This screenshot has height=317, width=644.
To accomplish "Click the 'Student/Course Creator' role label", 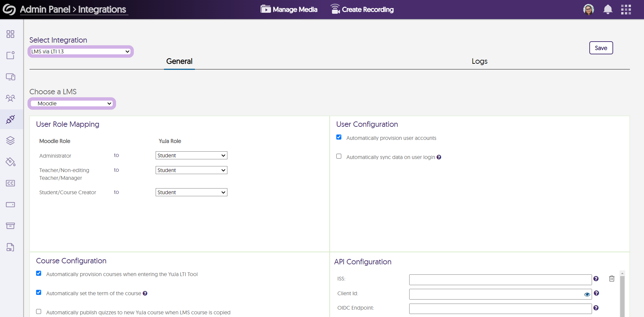I will pos(68,193).
